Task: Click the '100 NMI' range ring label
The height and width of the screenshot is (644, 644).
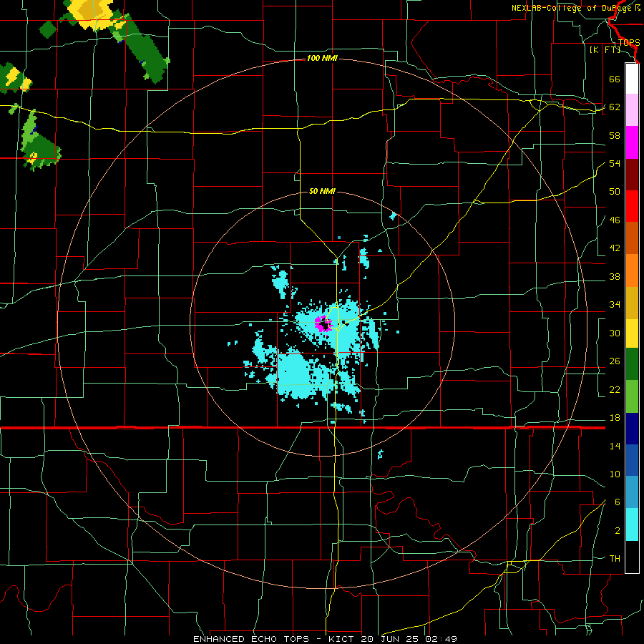Action: coord(322,59)
